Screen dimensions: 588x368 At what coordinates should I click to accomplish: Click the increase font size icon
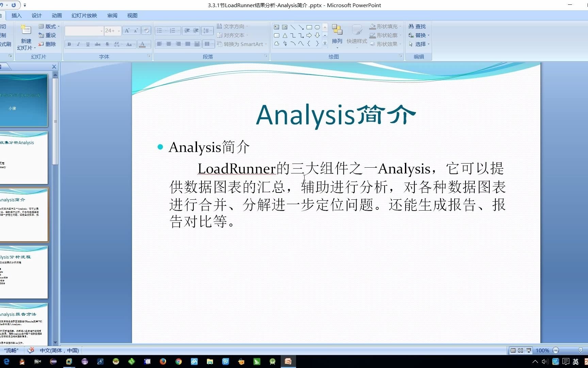click(x=127, y=31)
